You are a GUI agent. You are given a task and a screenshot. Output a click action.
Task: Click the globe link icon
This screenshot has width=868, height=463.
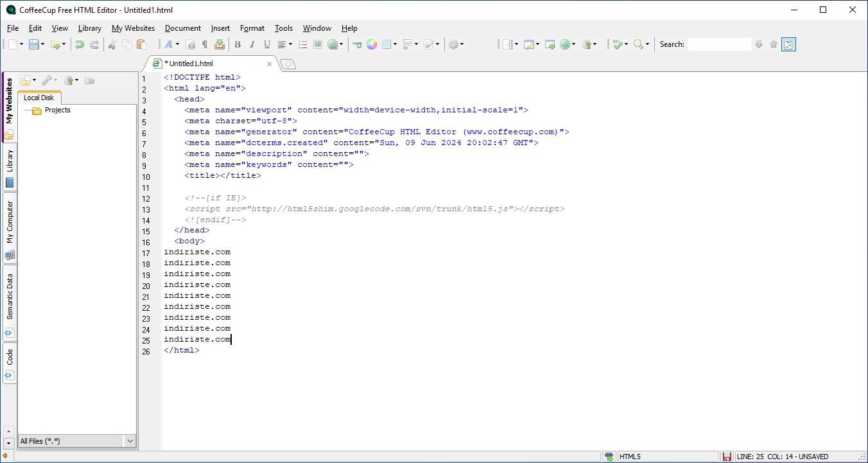pyautogui.click(x=333, y=44)
